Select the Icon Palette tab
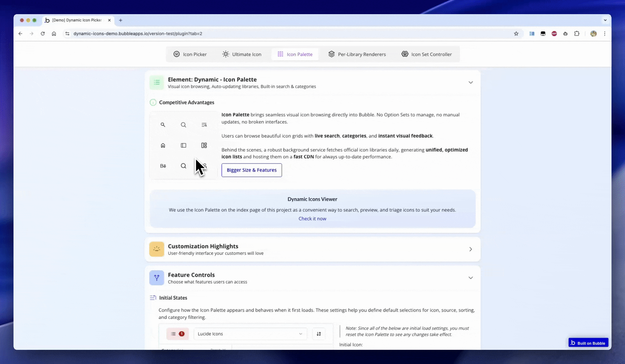 click(x=295, y=54)
